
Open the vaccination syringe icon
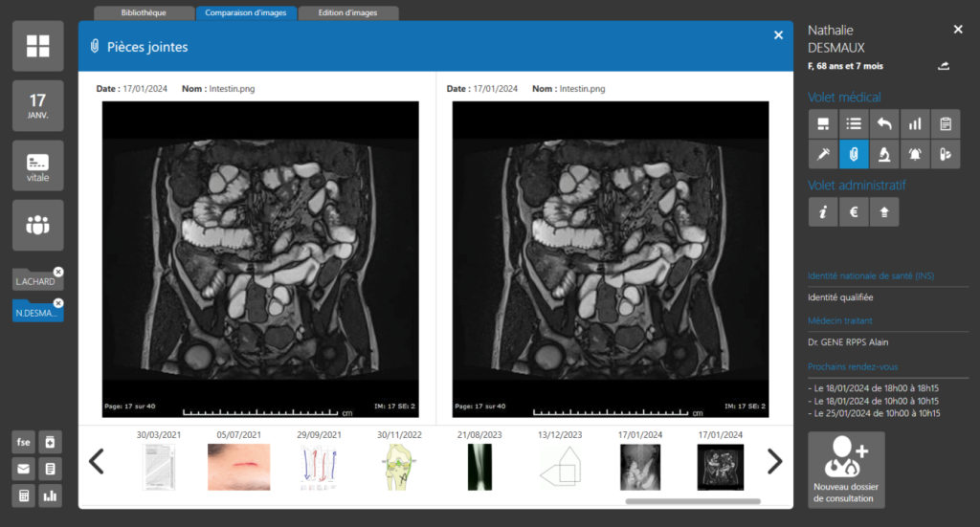click(x=822, y=154)
